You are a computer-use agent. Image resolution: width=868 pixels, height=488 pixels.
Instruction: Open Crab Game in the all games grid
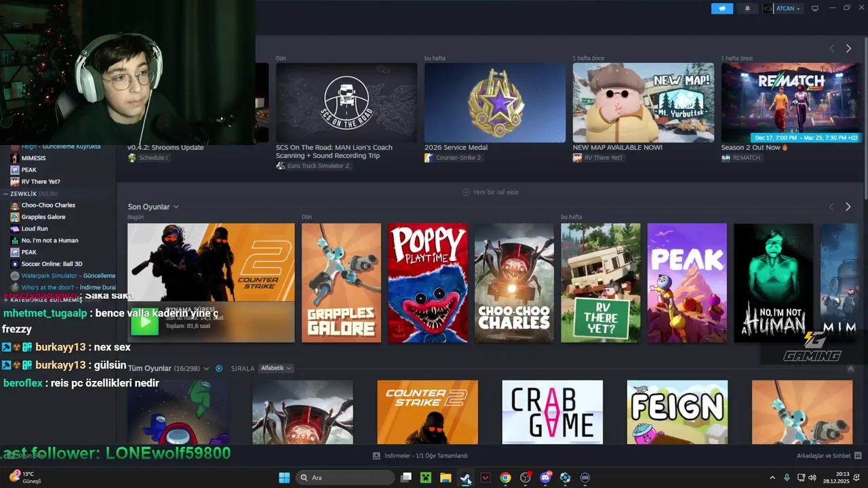coord(552,412)
